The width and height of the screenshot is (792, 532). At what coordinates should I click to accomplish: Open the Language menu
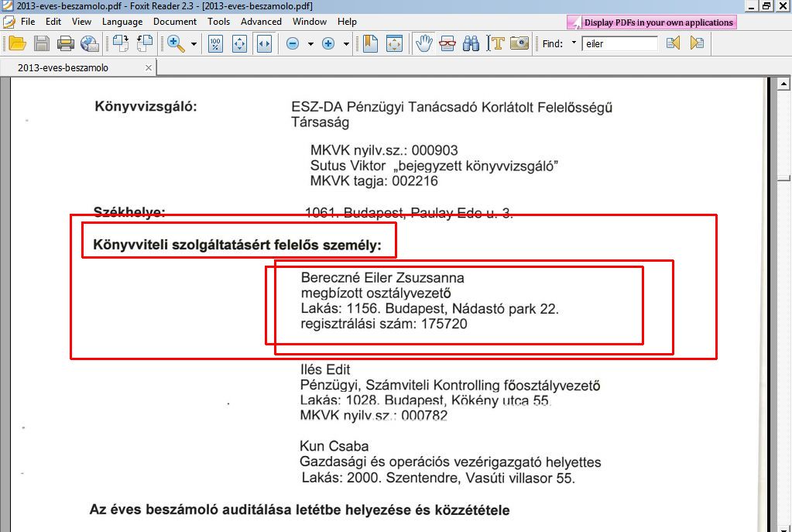click(122, 22)
